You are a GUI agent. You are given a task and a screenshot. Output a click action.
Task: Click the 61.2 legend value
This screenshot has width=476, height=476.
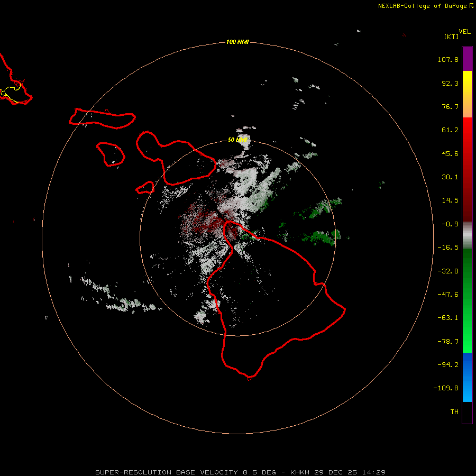pyautogui.click(x=450, y=130)
